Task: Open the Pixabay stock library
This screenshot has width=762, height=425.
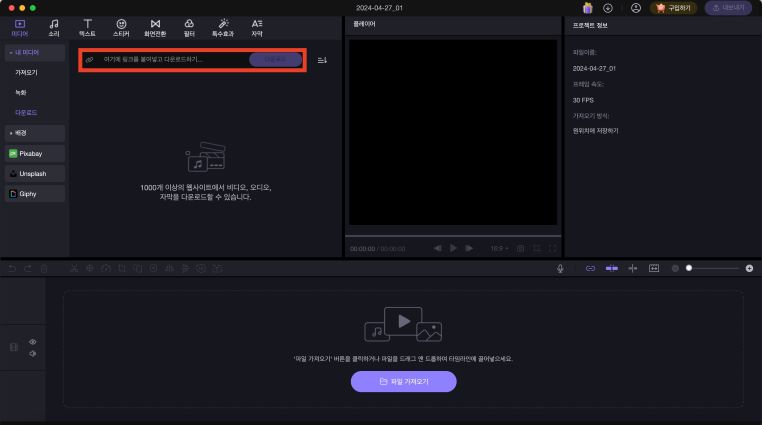Action: [x=35, y=153]
